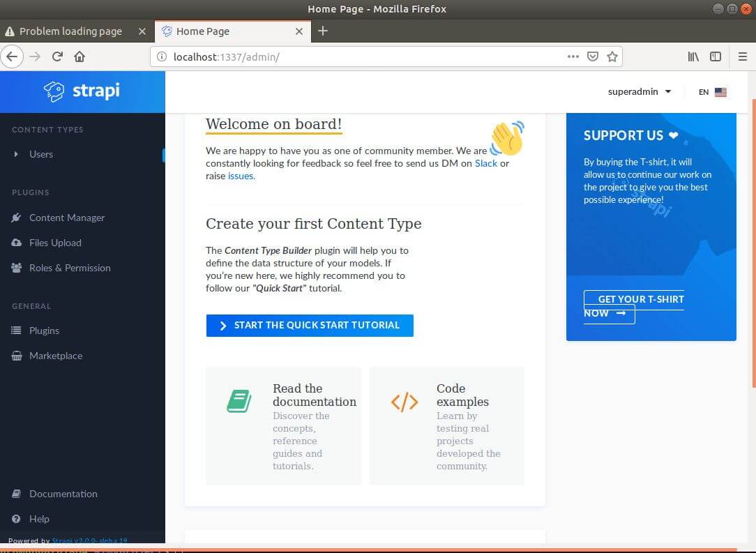The image size is (756, 553).
Task: Open Marketplace in sidebar
Action: 55,356
